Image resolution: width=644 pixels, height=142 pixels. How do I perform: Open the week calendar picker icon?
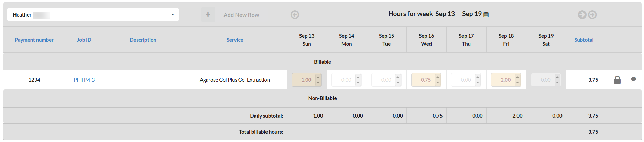[486, 14]
